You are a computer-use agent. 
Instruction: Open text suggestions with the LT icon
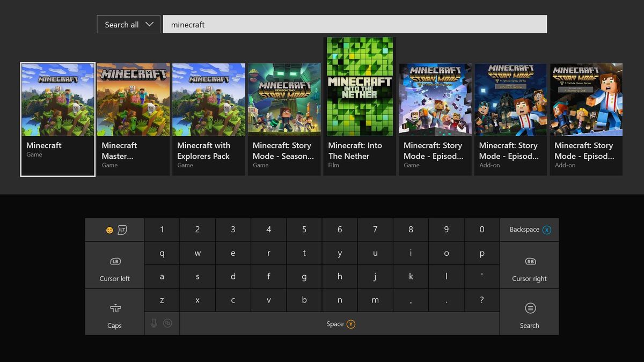122,229
